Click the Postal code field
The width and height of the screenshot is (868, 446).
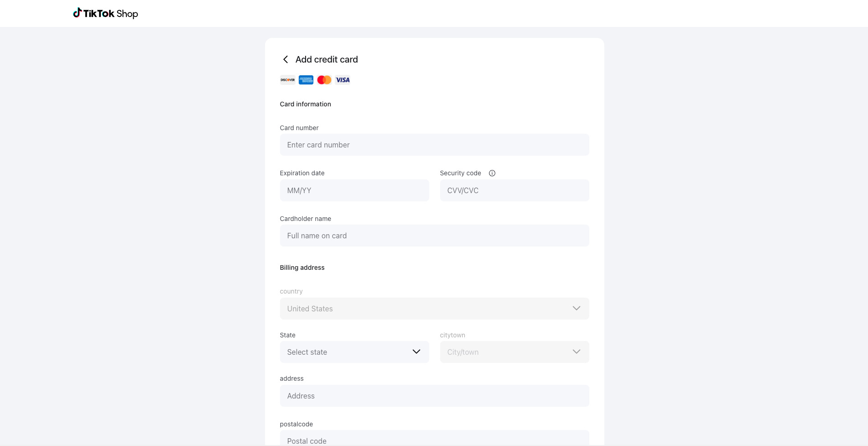434,439
